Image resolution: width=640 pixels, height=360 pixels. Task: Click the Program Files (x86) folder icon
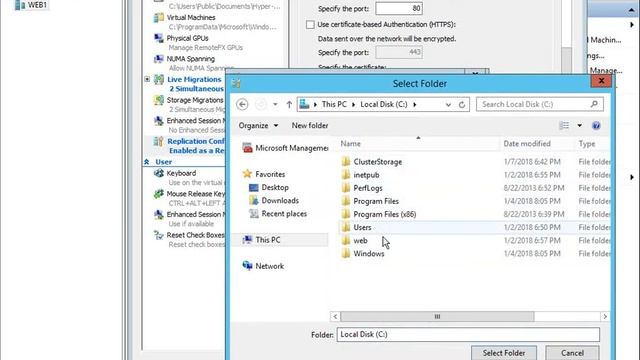pos(346,214)
